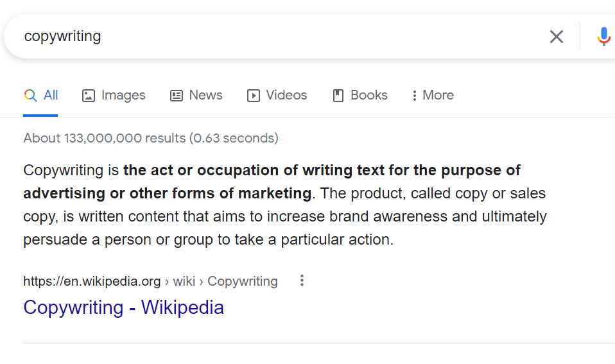Click the wiki › Copywriting breadcrumb path
This screenshot has height=364, width=615.
click(x=225, y=281)
